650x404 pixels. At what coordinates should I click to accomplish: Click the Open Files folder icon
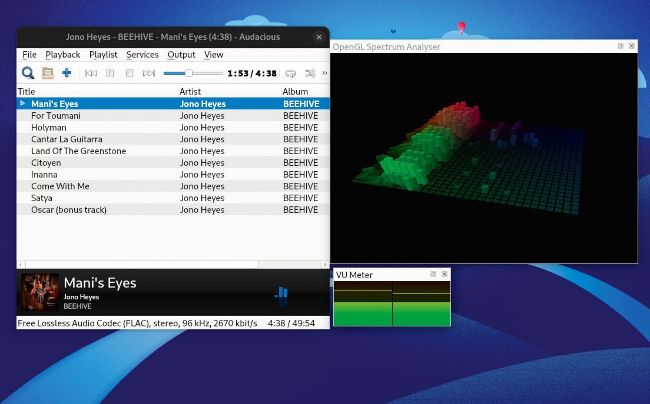click(x=47, y=73)
